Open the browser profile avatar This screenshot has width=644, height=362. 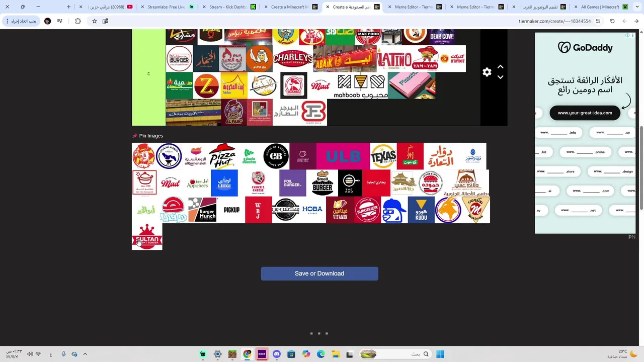click(x=47, y=21)
